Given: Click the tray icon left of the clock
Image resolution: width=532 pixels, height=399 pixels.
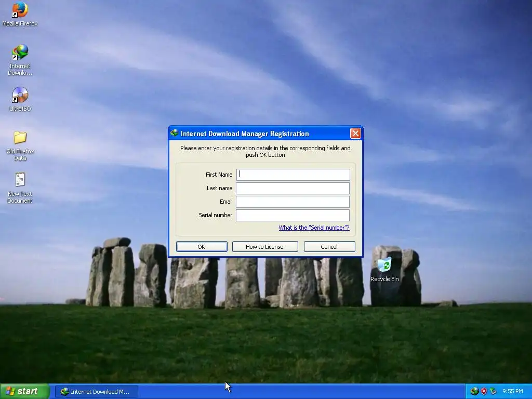Looking at the screenshot, I should (494, 391).
